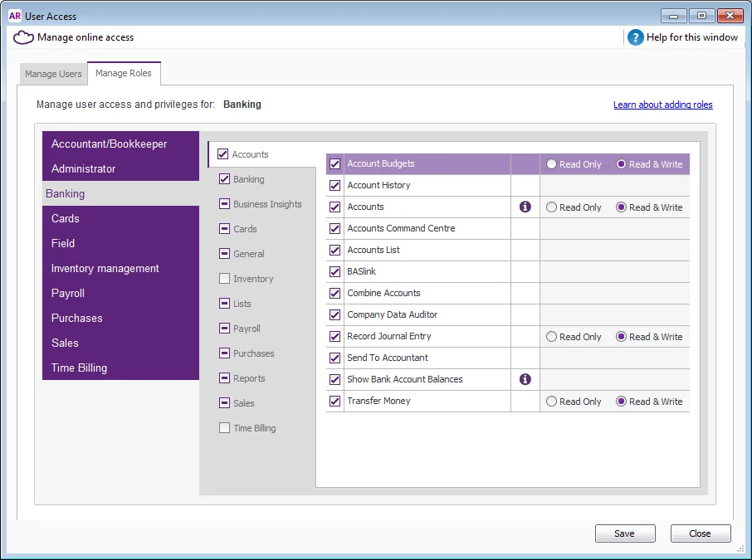Click the Account History row label

(x=378, y=185)
